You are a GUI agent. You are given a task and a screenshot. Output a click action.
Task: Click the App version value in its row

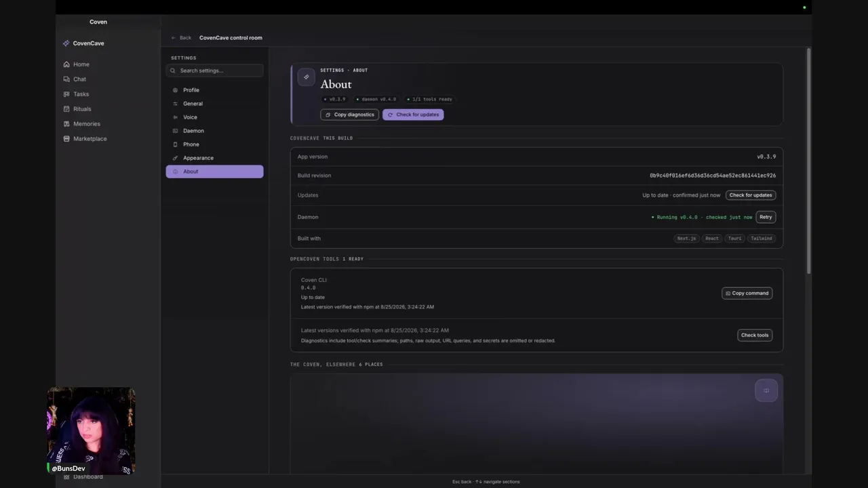(766, 157)
